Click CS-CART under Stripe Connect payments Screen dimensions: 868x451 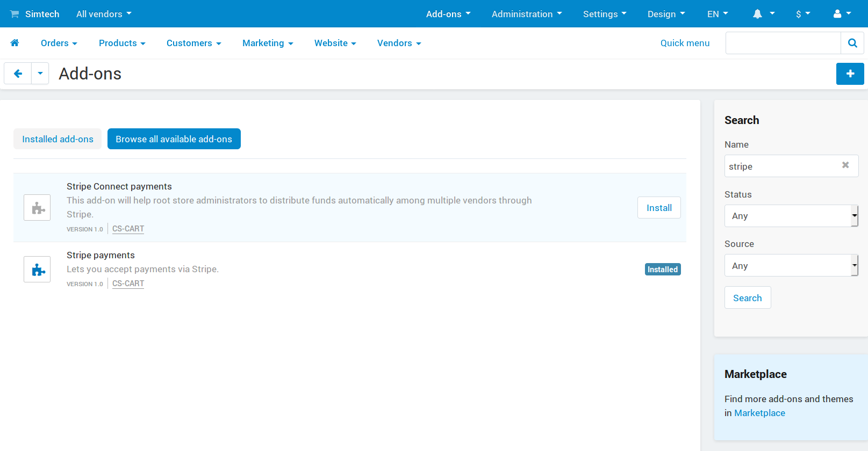point(128,229)
